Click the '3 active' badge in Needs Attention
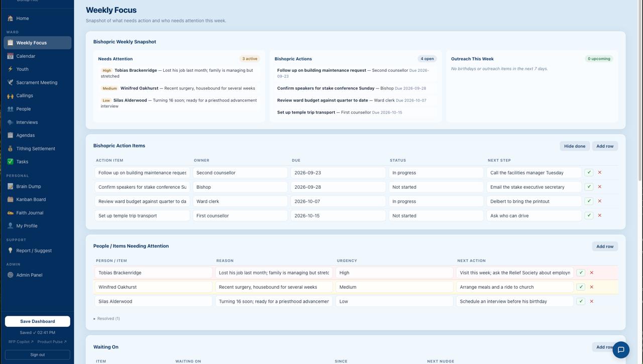The height and width of the screenshot is (364, 643). point(250,59)
